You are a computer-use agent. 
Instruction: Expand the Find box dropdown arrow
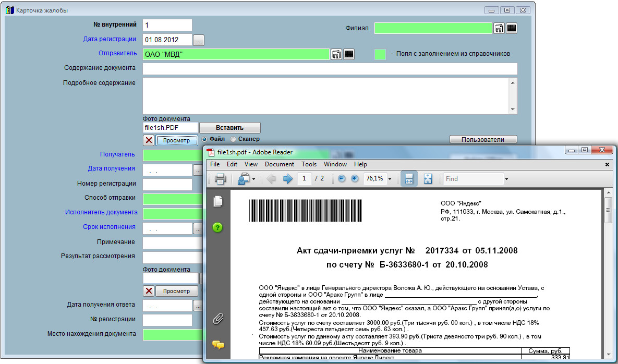pyautogui.click(x=506, y=179)
